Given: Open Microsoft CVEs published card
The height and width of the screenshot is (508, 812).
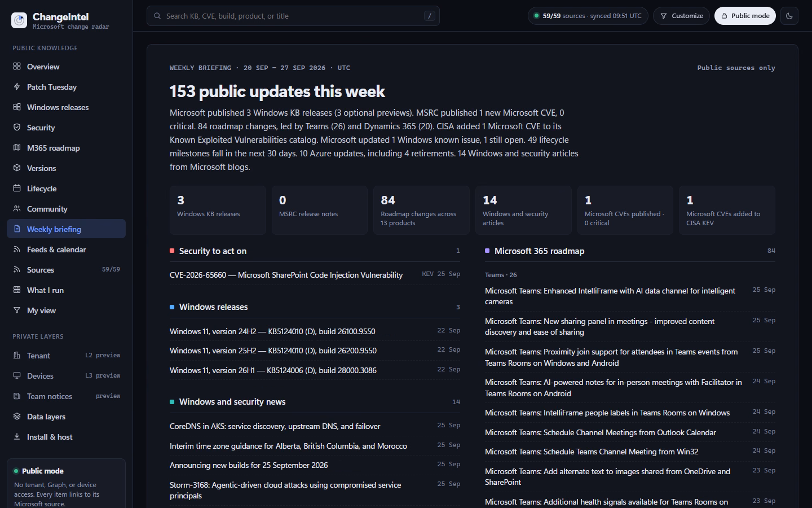Looking at the screenshot, I should pos(625,210).
